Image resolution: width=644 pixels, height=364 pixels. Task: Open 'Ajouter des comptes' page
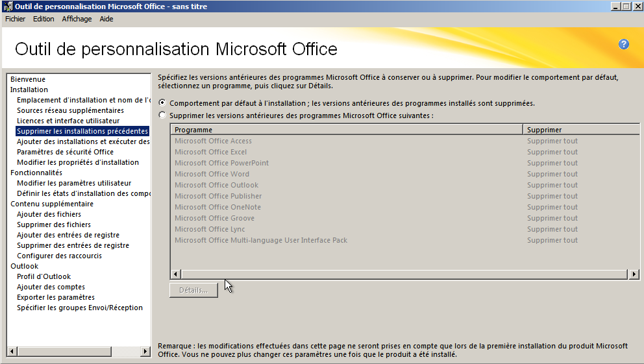coord(51,287)
